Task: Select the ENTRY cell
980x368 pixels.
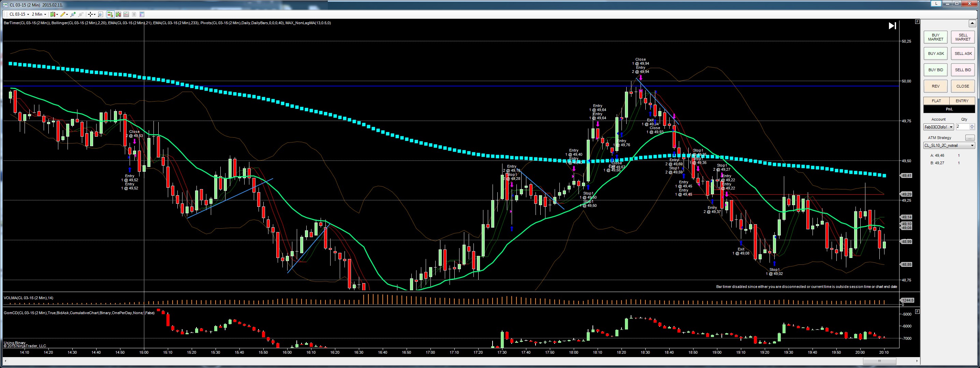Action: [x=962, y=101]
